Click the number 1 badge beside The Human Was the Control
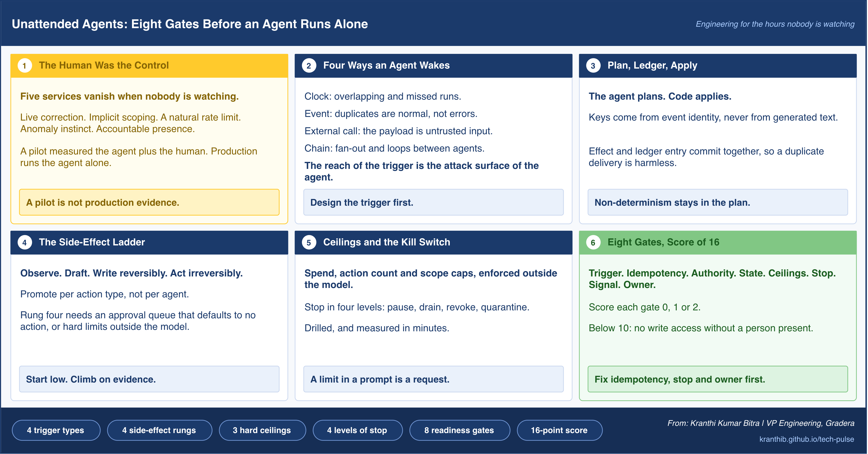The height and width of the screenshot is (454, 868). [25, 66]
